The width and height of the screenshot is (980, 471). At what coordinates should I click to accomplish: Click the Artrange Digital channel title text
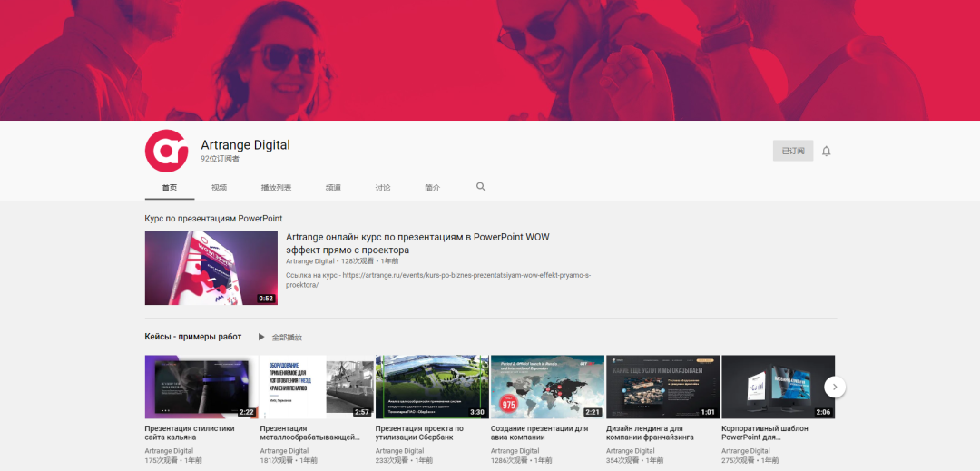coord(246,145)
